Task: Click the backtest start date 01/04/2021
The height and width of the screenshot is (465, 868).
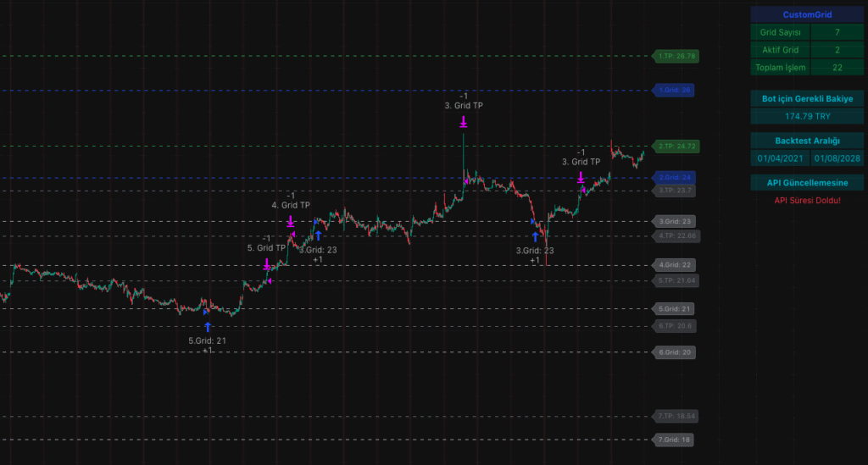Action: tap(780, 158)
